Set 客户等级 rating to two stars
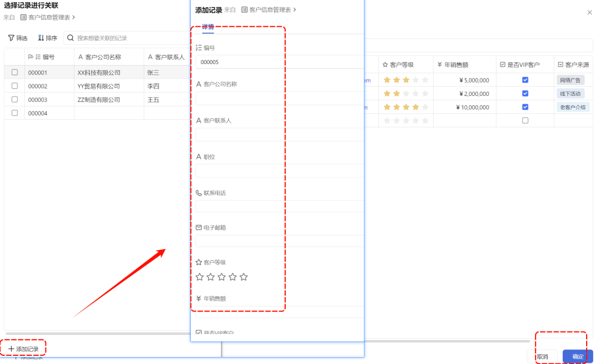 coord(211,277)
